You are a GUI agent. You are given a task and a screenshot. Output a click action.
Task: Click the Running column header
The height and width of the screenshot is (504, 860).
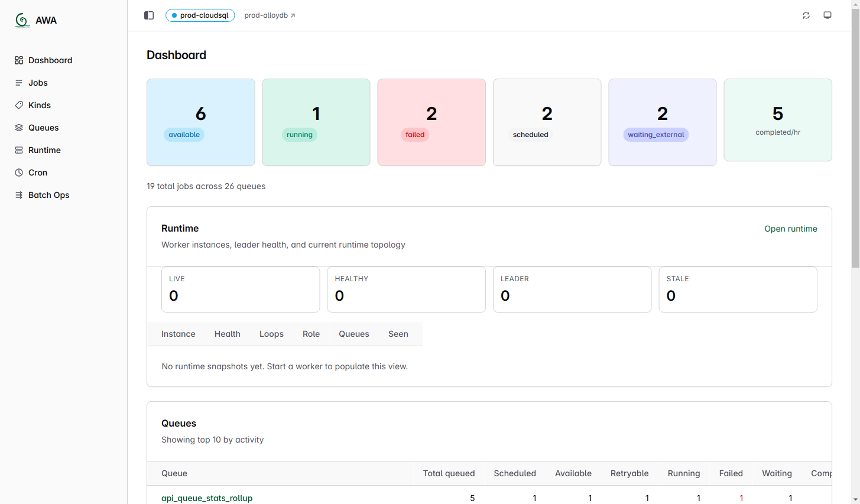click(684, 473)
